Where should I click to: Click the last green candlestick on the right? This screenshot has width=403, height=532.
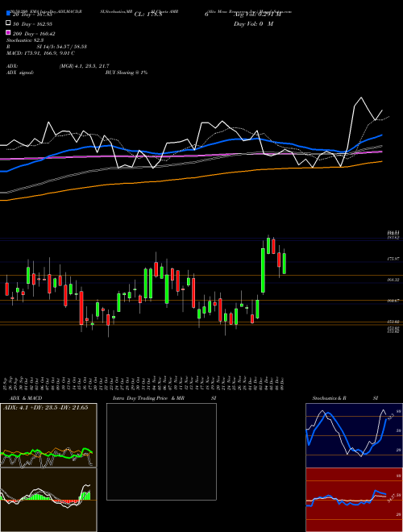285,264
